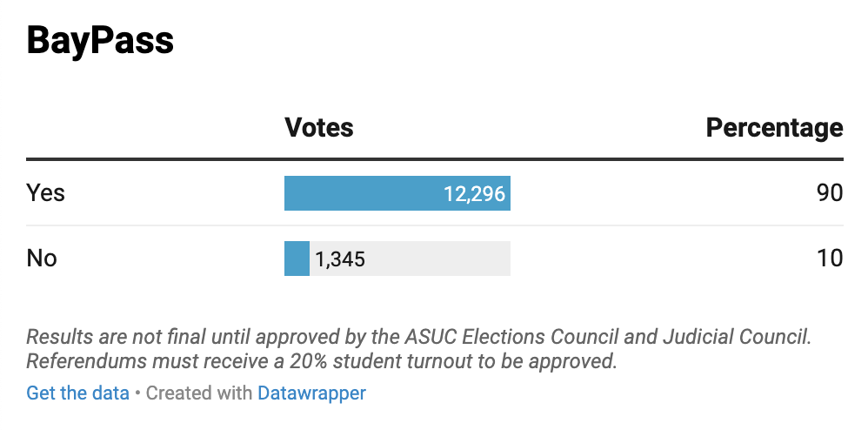Screen dimensions: 868x430
Task: Click the 1,345 vote count
Action: coord(340,259)
